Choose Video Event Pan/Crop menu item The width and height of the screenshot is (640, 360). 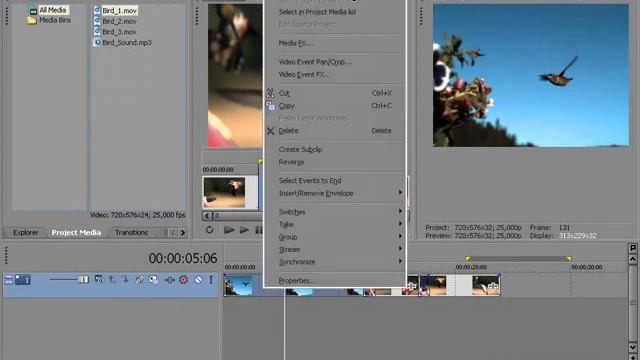[x=335, y=62]
